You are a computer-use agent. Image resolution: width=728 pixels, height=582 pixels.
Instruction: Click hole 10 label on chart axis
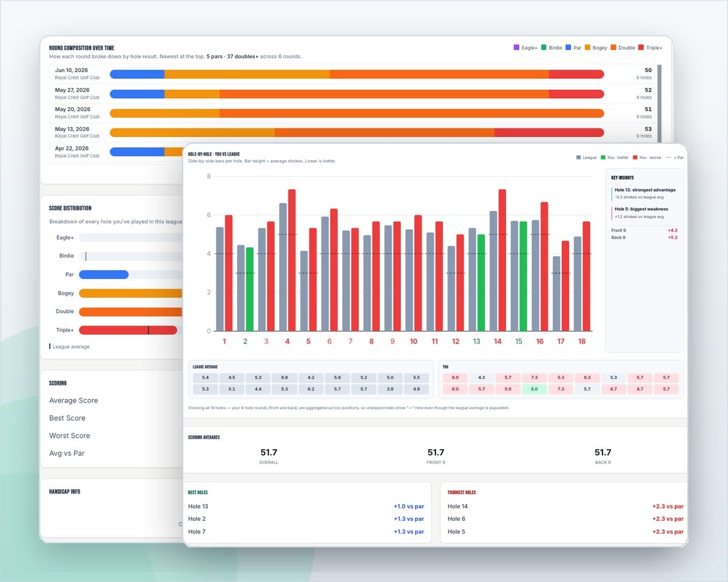(413, 341)
